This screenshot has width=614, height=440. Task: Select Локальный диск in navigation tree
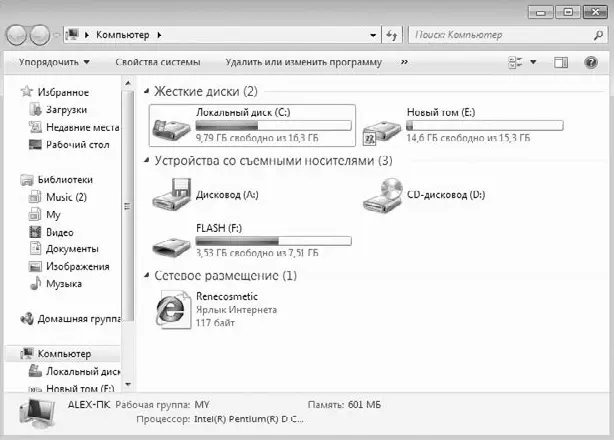coord(83,371)
